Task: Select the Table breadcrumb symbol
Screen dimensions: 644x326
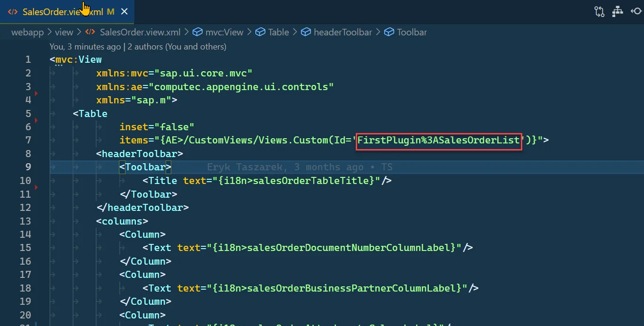Action: click(278, 32)
